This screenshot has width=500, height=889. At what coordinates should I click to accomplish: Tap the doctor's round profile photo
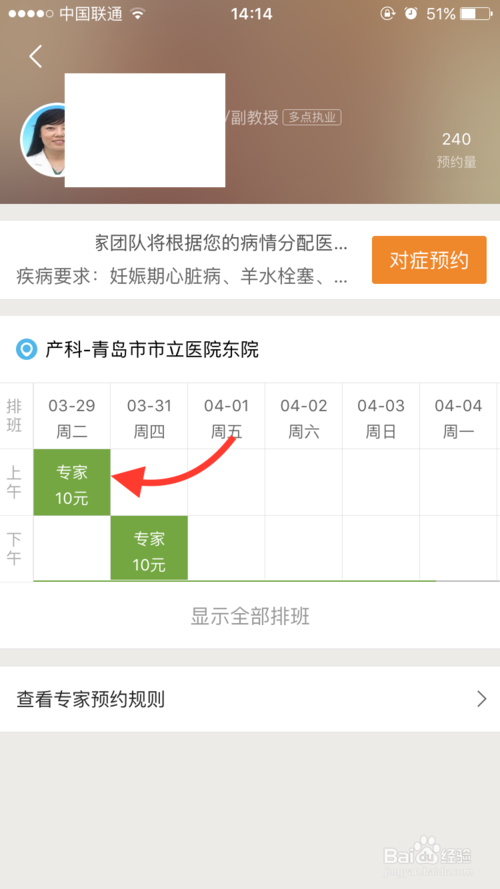(x=43, y=139)
